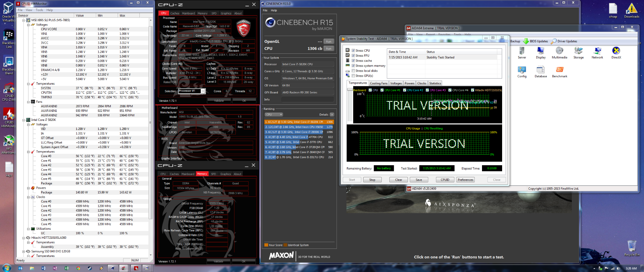Open the Downloads desktop shortcut
This screenshot has width=644, height=272.
pos(632,10)
